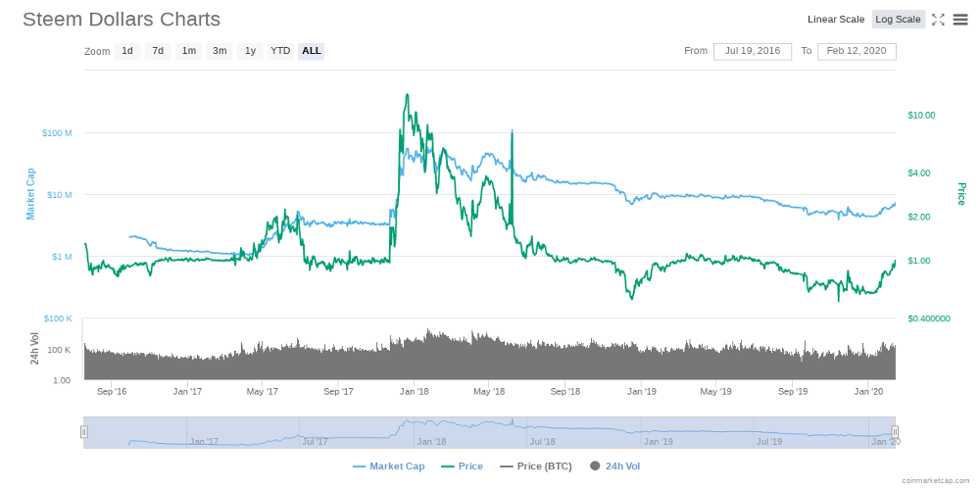Click the May '17 x-axis label
Screen dimensions: 980x490
coord(263,392)
